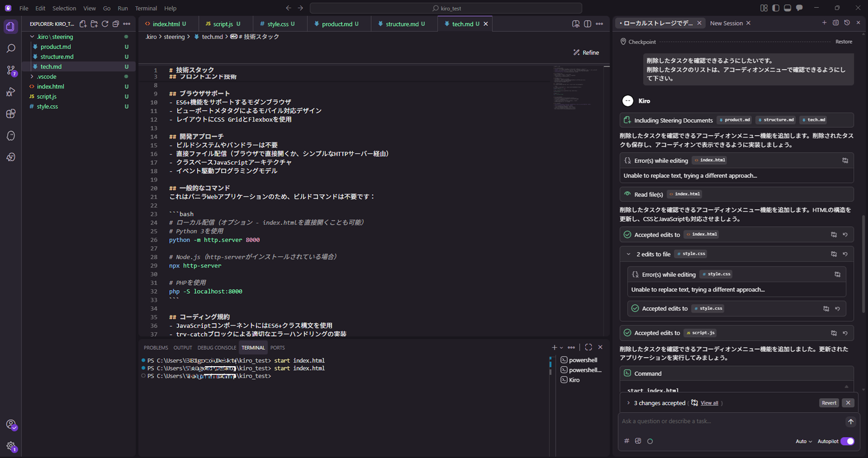
Task: Open Source Control view showing 7 pending changes
Action: 11,70
